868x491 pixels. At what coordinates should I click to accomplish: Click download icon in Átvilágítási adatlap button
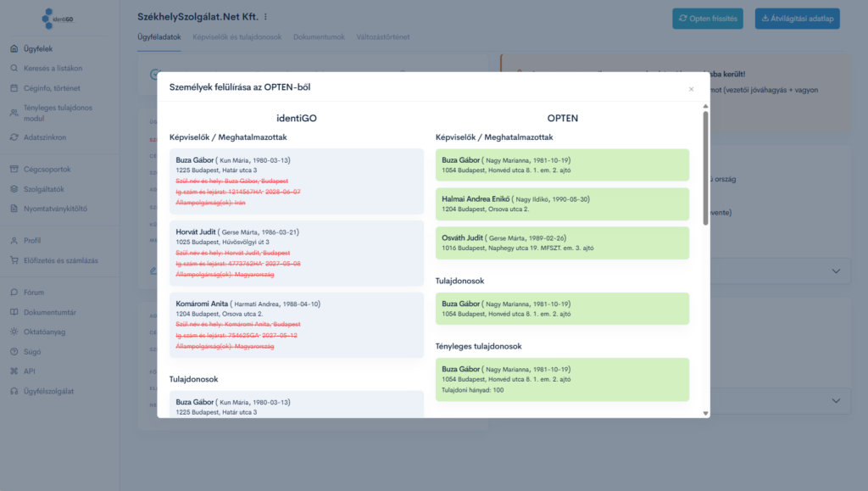coord(765,19)
